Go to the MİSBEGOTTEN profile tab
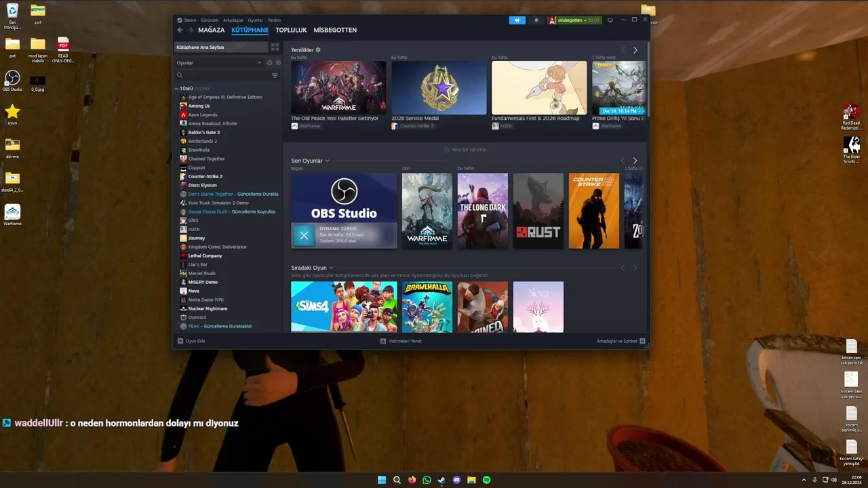 335,30
